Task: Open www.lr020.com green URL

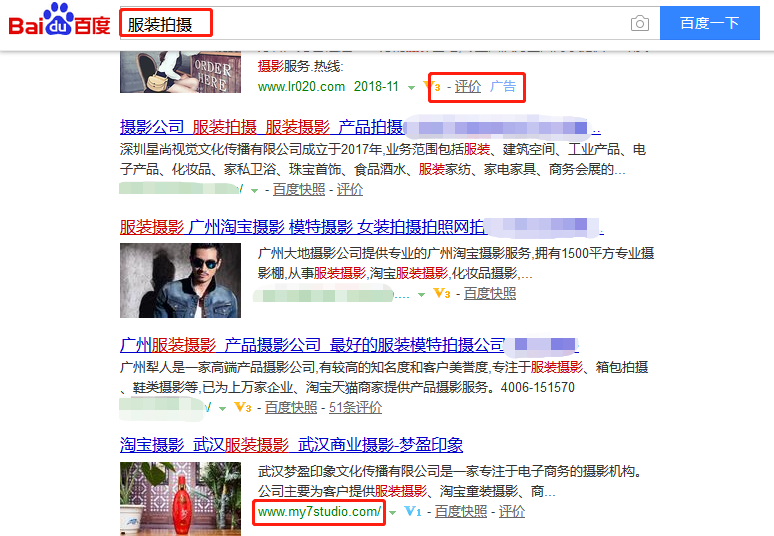Action: (301, 87)
